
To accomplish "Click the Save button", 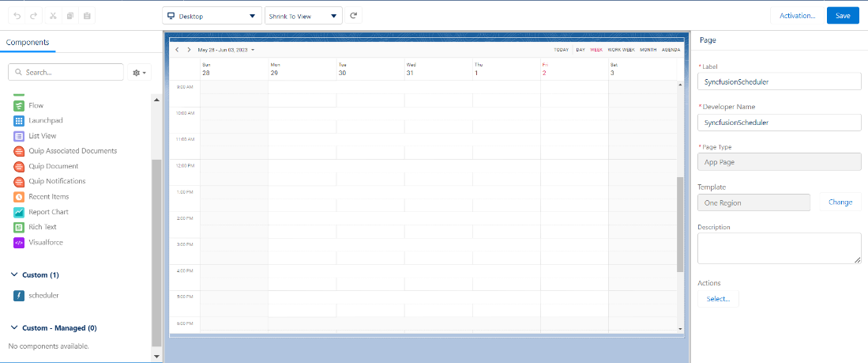I will click(x=842, y=16).
